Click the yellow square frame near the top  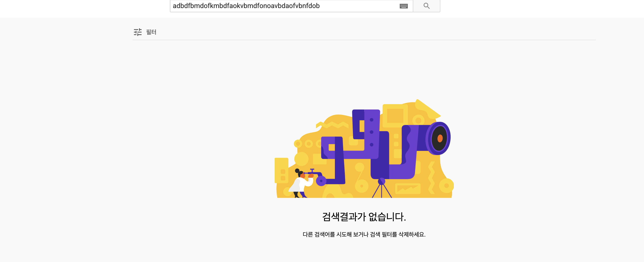(395, 116)
